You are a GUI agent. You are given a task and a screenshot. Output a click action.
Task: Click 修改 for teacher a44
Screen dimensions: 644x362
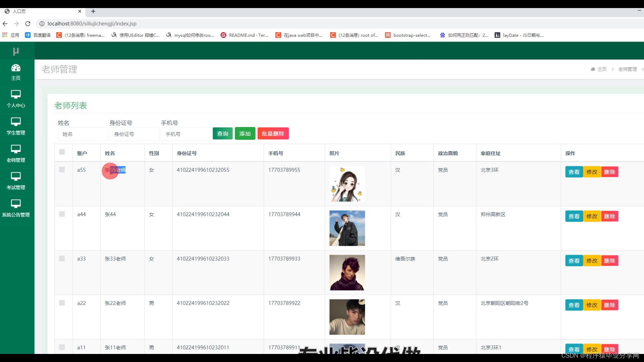(592, 216)
